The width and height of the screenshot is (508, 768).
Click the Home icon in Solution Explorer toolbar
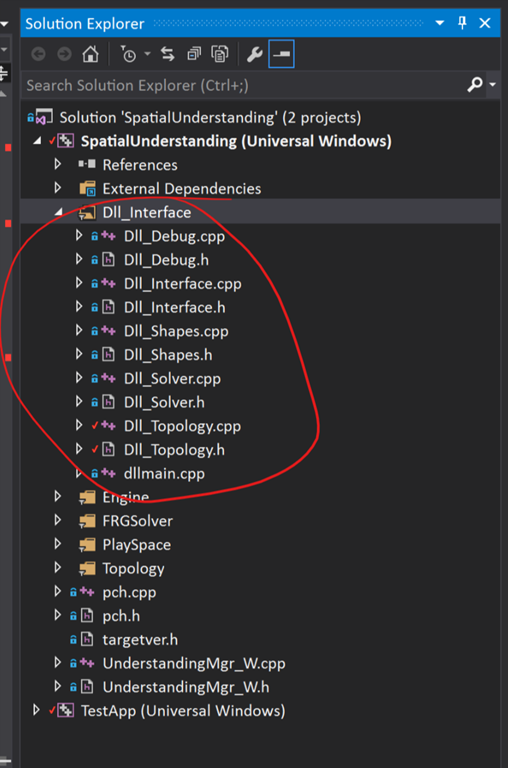pos(90,54)
